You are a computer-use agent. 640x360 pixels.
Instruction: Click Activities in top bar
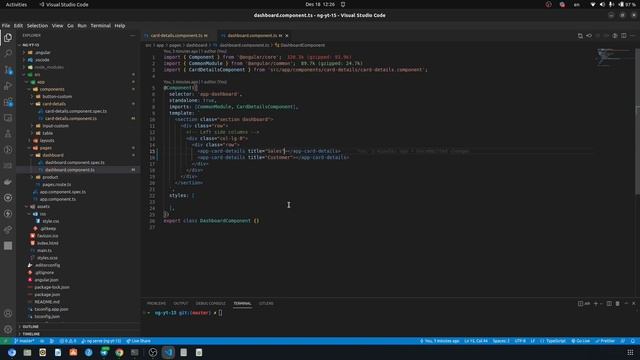[x=16, y=4]
